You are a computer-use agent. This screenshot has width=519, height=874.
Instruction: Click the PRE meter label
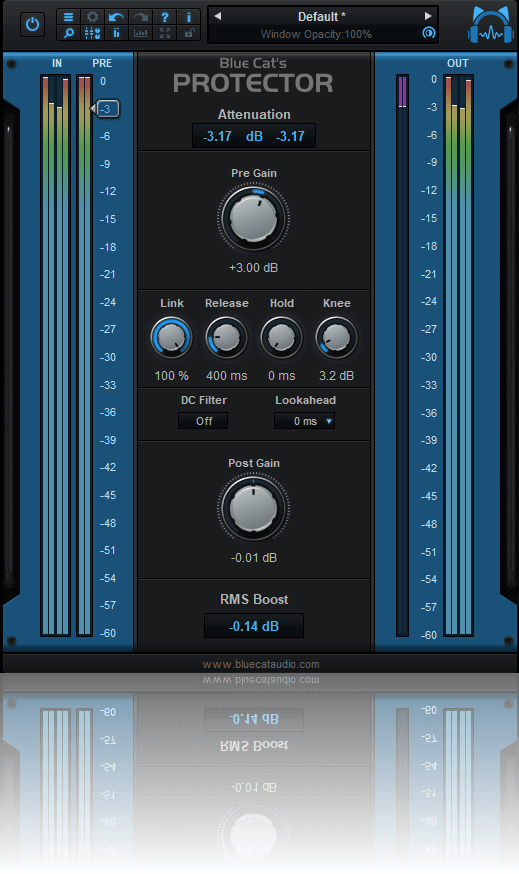[102, 63]
